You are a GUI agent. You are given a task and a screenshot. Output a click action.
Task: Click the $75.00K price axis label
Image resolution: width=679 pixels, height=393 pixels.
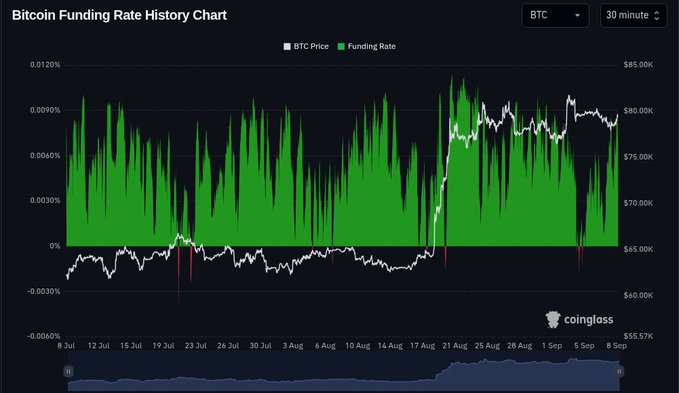coord(638,157)
